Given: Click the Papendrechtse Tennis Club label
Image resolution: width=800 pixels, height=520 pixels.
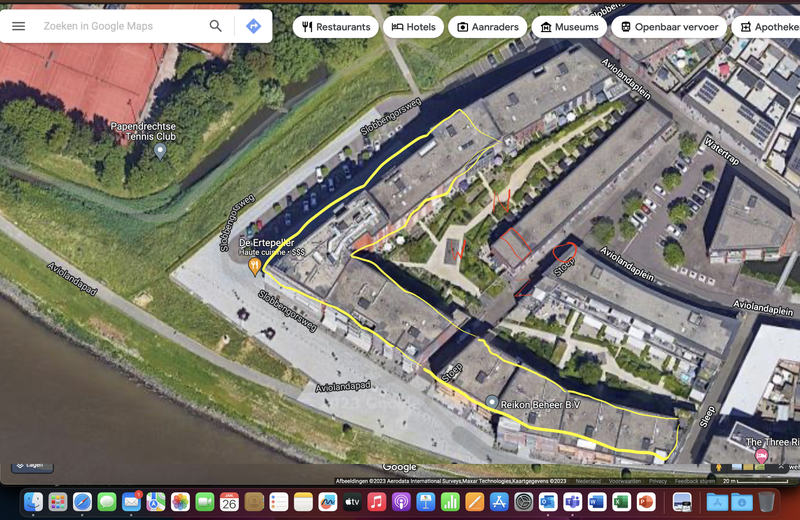Looking at the screenshot, I should pyautogui.click(x=144, y=131).
